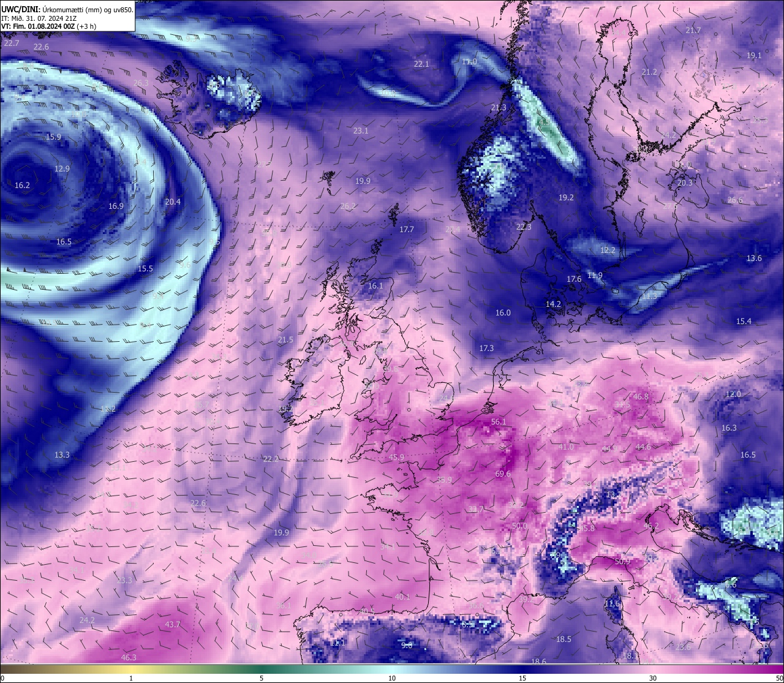This screenshot has height=683, width=784.
Task: Click the map value 46.8
Action: click(641, 396)
